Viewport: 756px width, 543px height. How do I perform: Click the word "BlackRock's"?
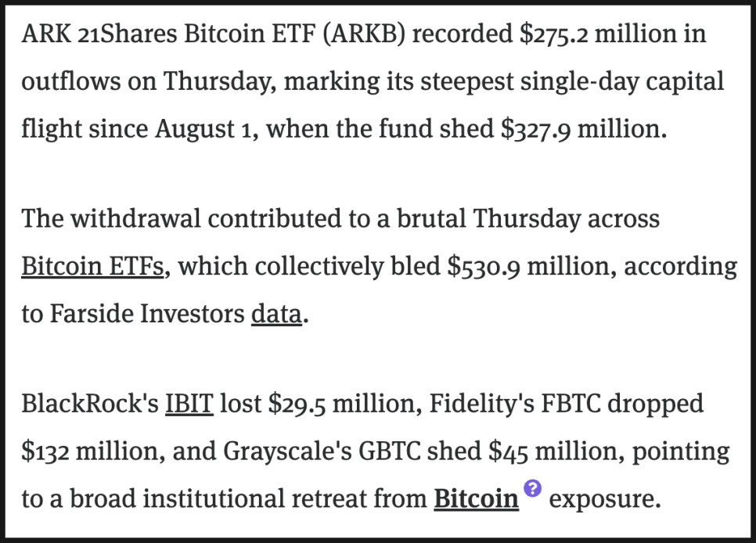tap(89, 405)
